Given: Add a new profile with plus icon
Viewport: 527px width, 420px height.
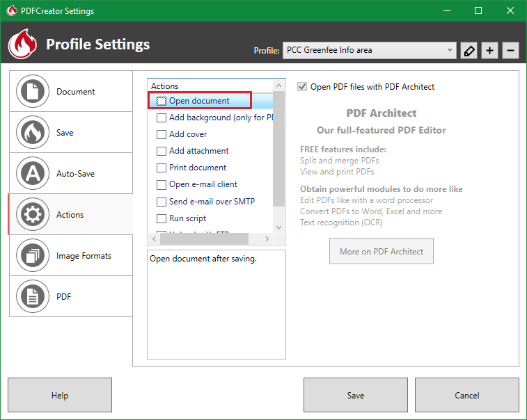Looking at the screenshot, I should [489, 51].
